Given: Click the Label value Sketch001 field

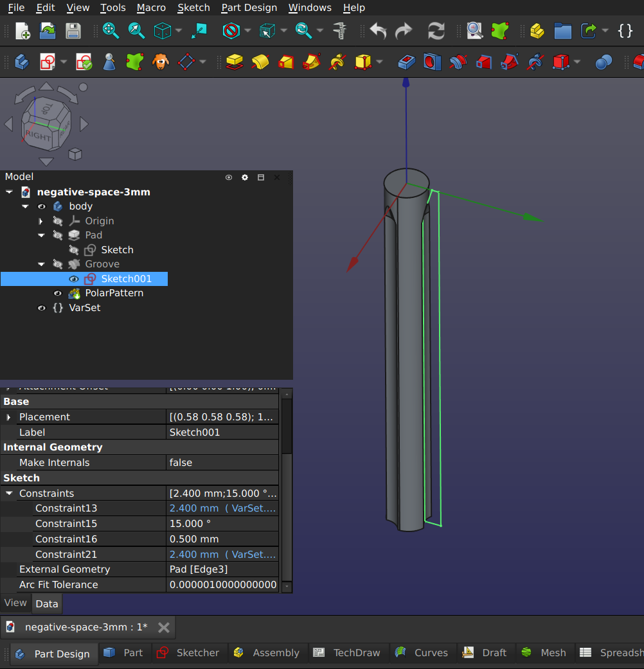Looking at the screenshot, I should [222, 433].
